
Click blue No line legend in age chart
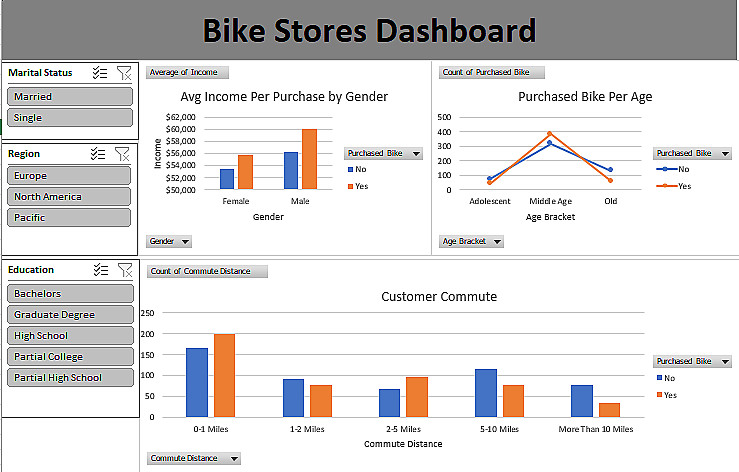pos(665,169)
